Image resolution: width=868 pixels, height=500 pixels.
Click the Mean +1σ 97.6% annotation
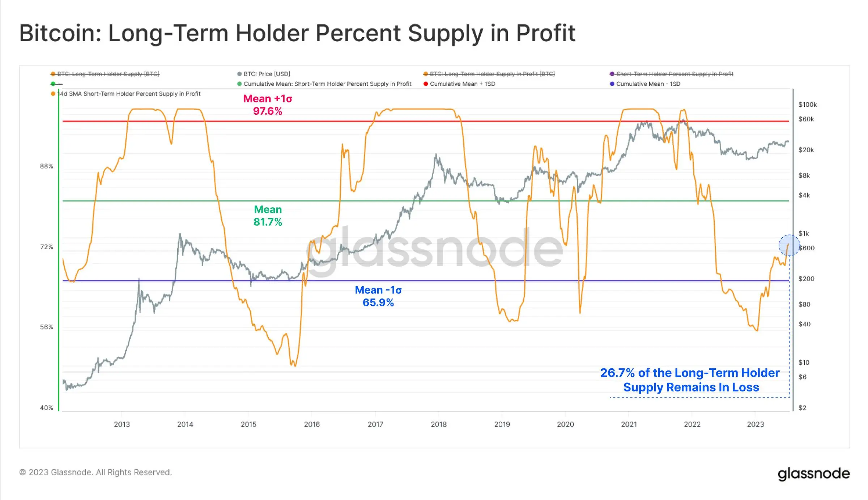coord(268,105)
